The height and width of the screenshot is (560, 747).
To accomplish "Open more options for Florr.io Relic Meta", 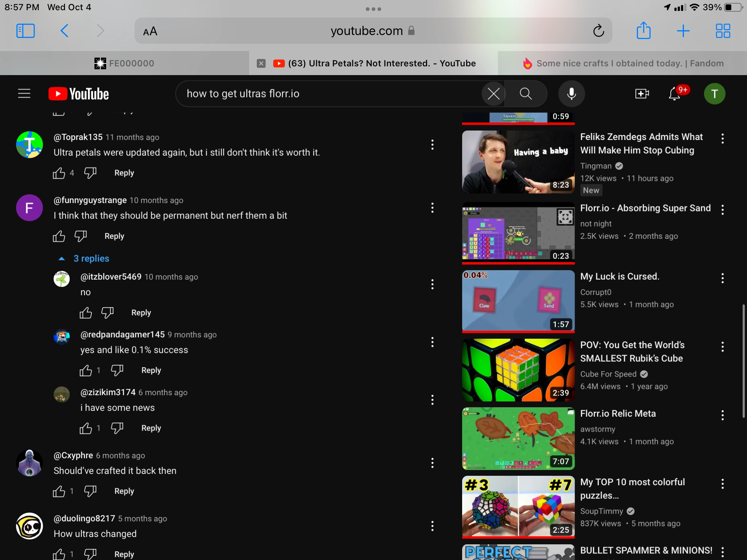I will coord(722,415).
